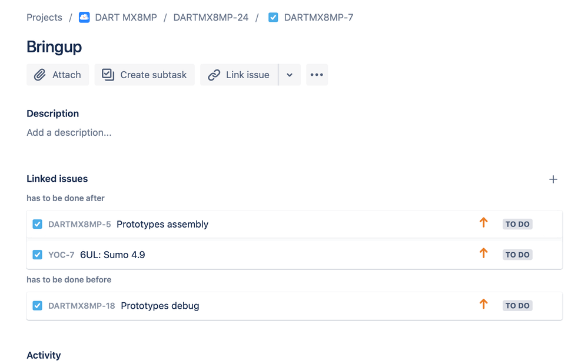Add a linked issue with plus icon
588x364 pixels.
(553, 179)
